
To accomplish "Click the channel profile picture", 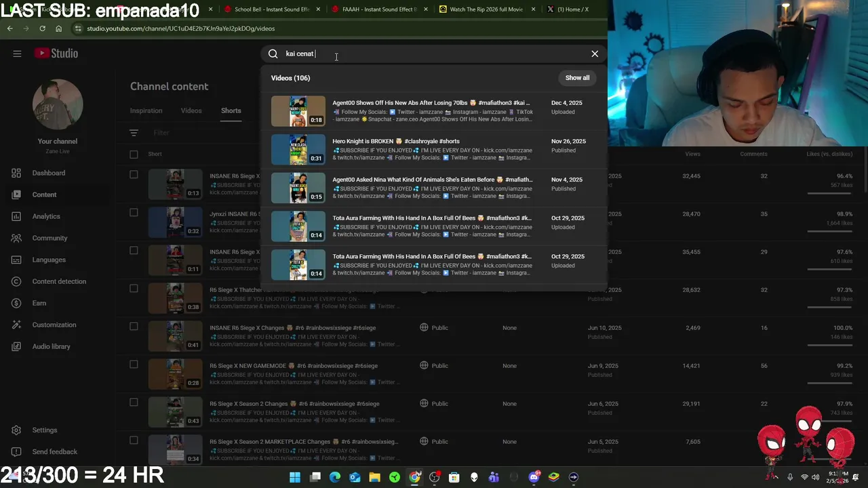I will click(58, 104).
